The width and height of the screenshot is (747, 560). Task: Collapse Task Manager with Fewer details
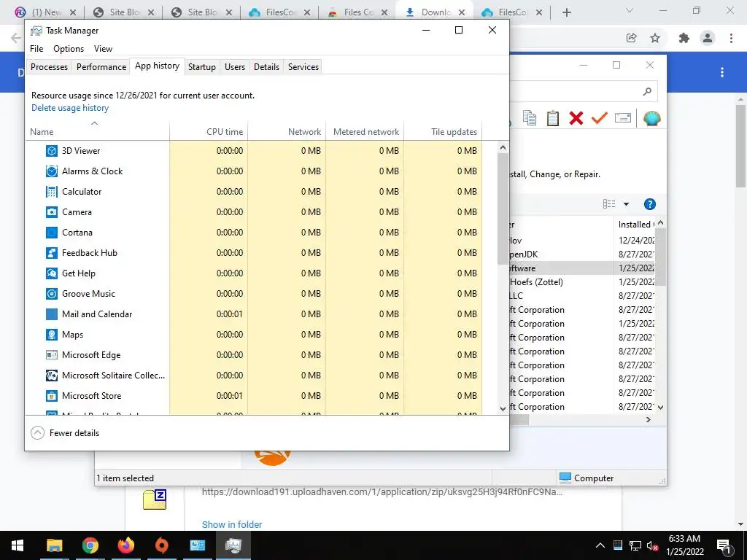[x=65, y=433]
